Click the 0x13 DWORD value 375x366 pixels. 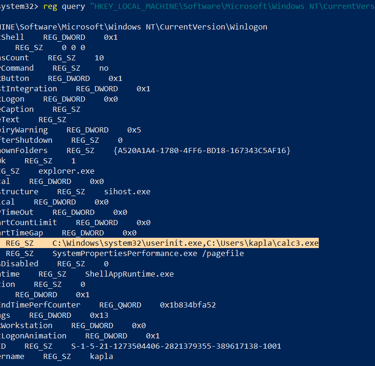pyautogui.click(x=99, y=315)
